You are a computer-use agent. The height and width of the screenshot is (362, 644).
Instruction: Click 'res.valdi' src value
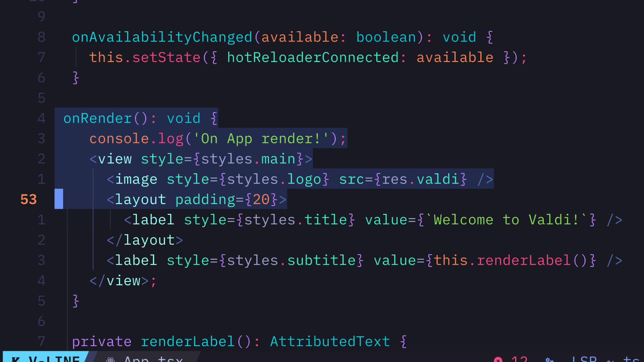click(x=421, y=179)
